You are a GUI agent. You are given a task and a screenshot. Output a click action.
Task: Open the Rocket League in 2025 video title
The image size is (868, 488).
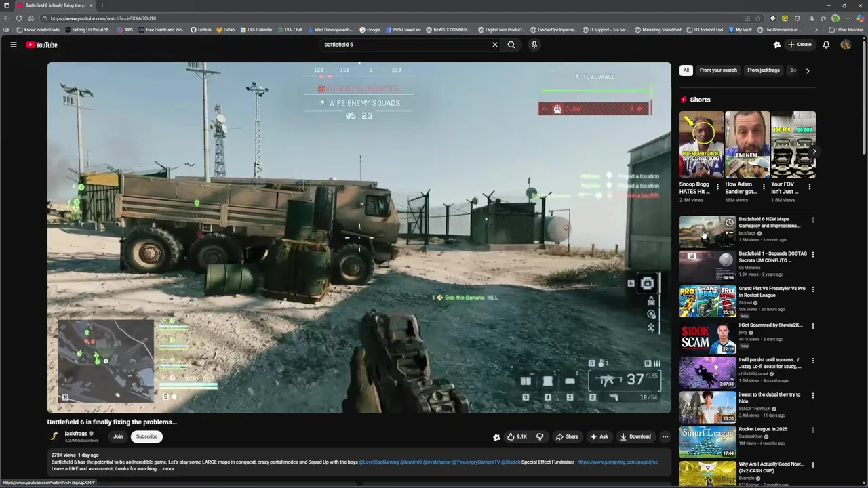point(763,430)
